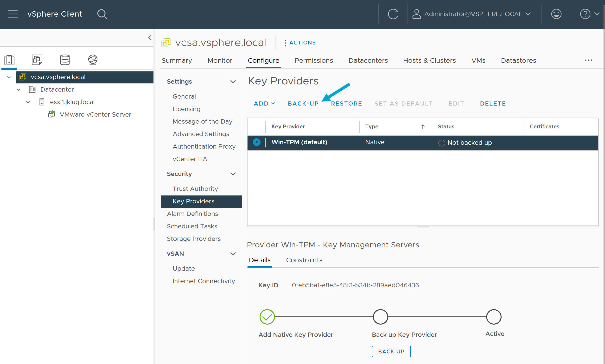Image resolution: width=605 pixels, height=364 pixels.
Task: Switch to the Permissions tab
Action: [313, 60]
